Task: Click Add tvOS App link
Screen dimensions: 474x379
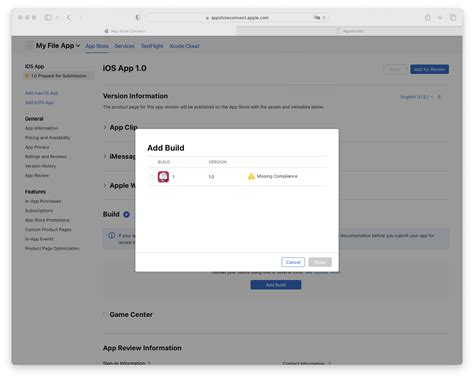Action: pos(39,102)
